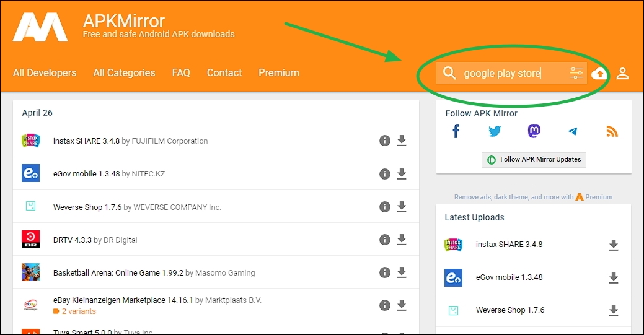Click the NITEC.KZ developer link

pos(148,174)
